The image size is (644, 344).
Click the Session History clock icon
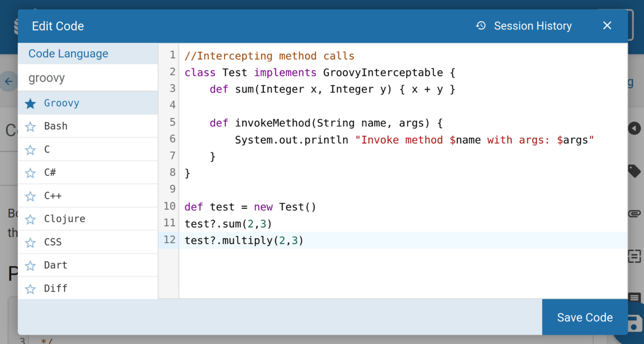(481, 26)
